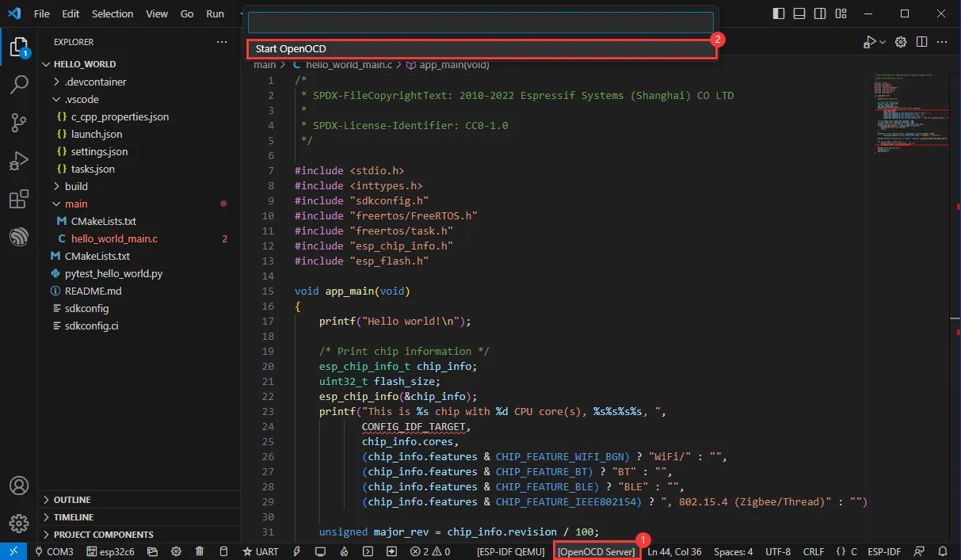961x560 pixels.
Task: Open the Go menu
Action: [187, 13]
